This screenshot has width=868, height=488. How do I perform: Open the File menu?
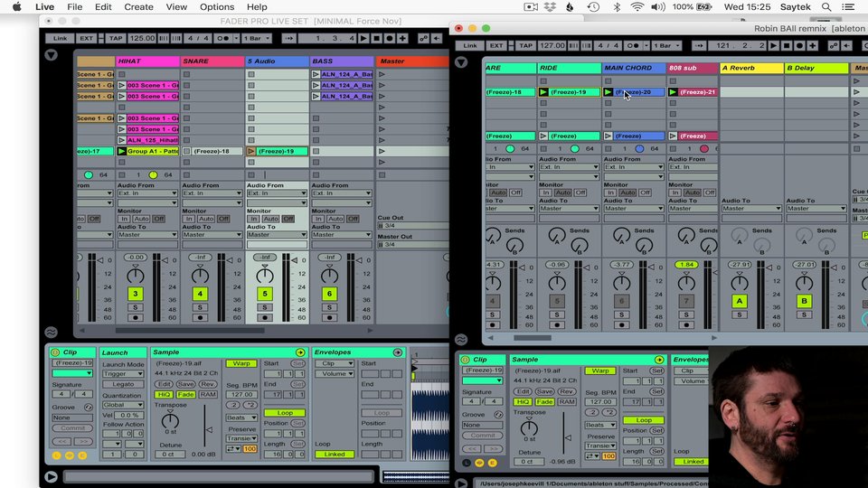coord(75,7)
